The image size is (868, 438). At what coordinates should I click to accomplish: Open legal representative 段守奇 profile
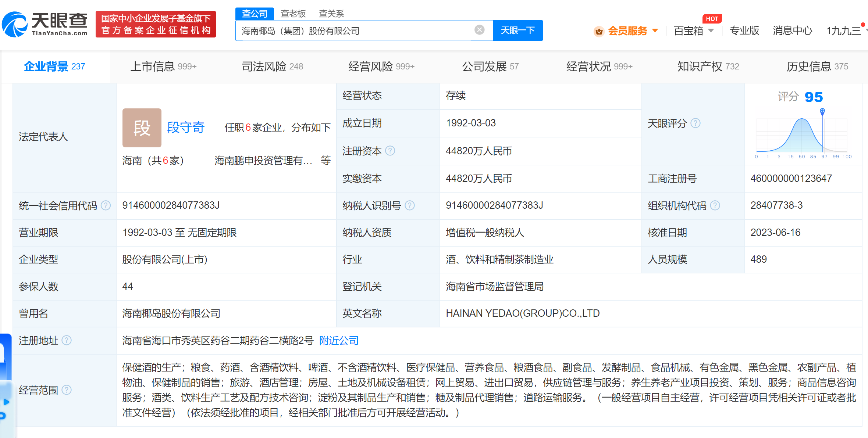pyautogui.click(x=186, y=128)
